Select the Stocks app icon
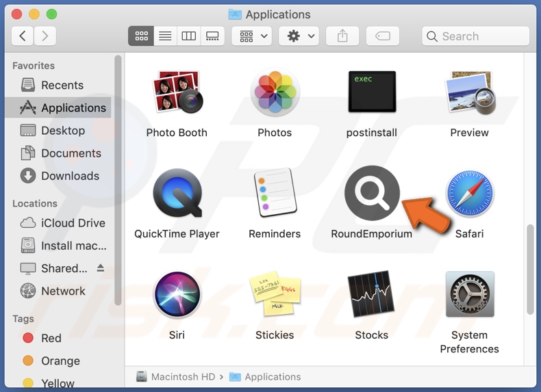 click(x=372, y=294)
